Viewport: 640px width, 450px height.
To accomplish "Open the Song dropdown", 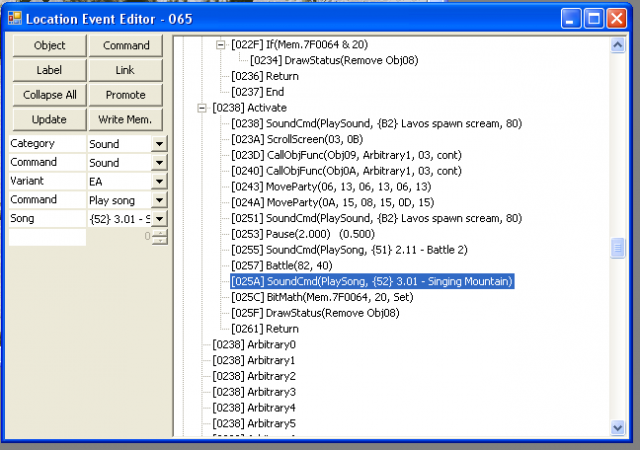I will [x=158, y=218].
